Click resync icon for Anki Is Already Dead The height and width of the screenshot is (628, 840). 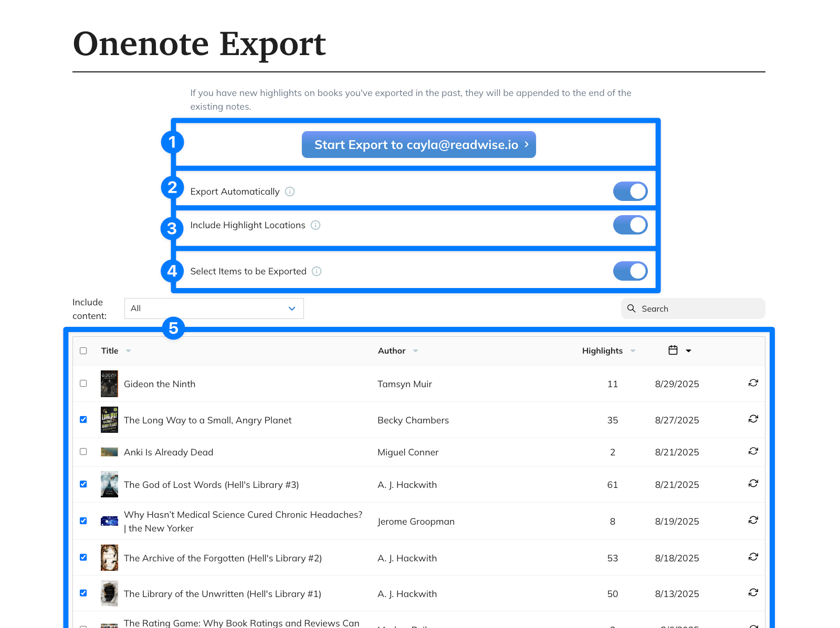point(753,451)
